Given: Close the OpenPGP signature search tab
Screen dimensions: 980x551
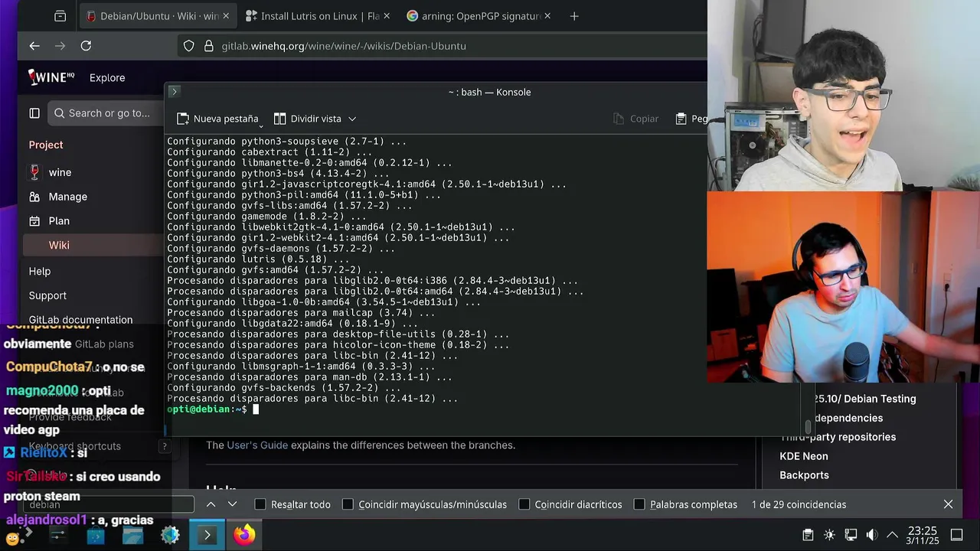Looking at the screenshot, I should click(x=547, y=16).
